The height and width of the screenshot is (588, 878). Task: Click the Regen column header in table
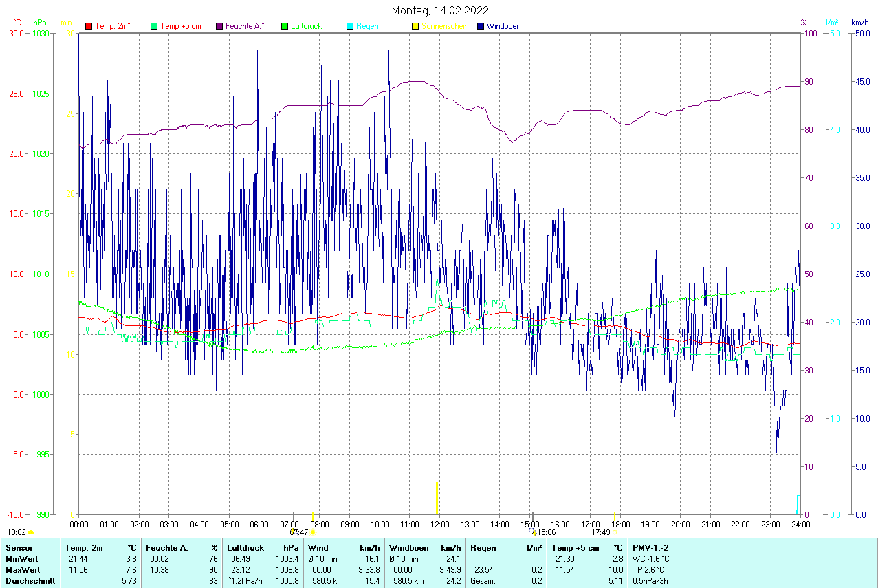[x=483, y=548]
